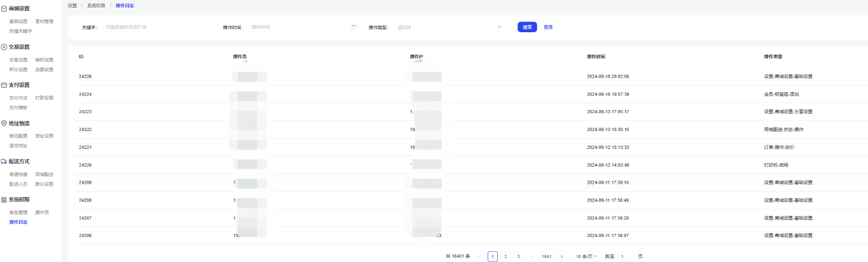Click the 支付设置 card icon
Screen dimensions: 868x262
click(4, 85)
